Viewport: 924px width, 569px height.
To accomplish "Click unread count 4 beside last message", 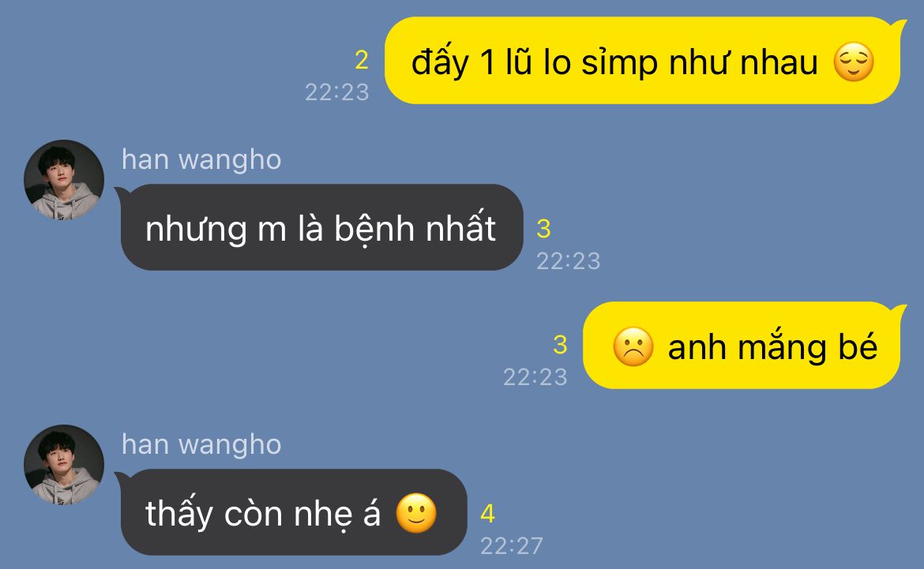I will [x=487, y=515].
